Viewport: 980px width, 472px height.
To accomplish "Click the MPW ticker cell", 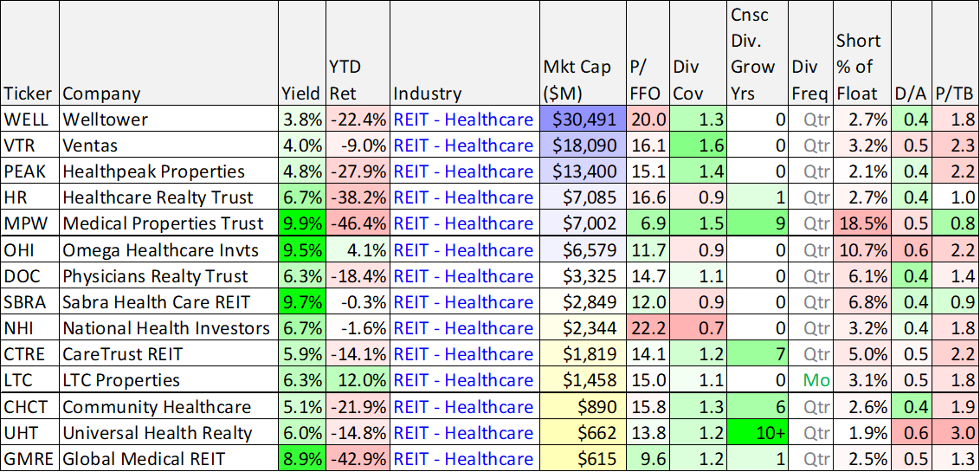I will (30, 223).
